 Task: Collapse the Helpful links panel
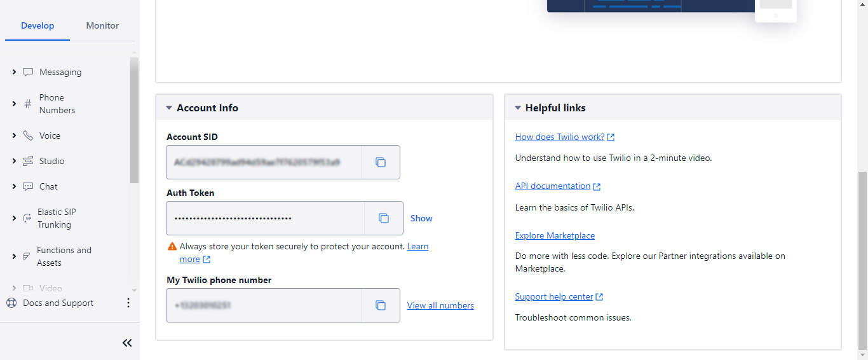(x=518, y=108)
